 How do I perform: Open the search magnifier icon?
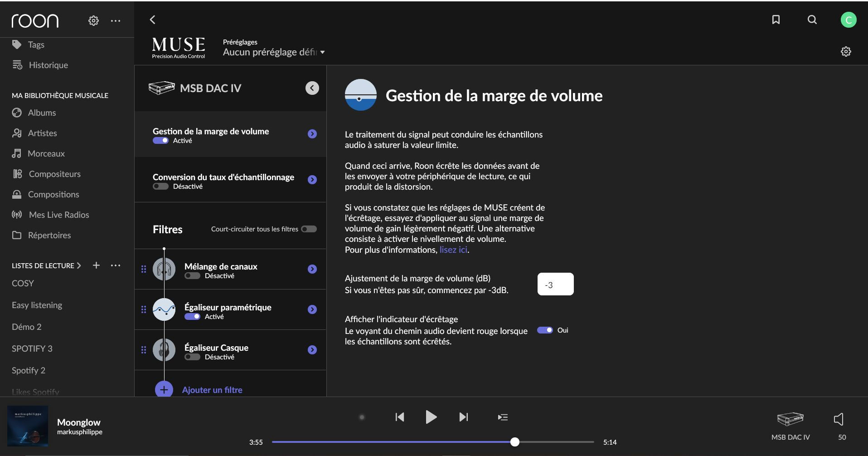[x=812, y=20]
